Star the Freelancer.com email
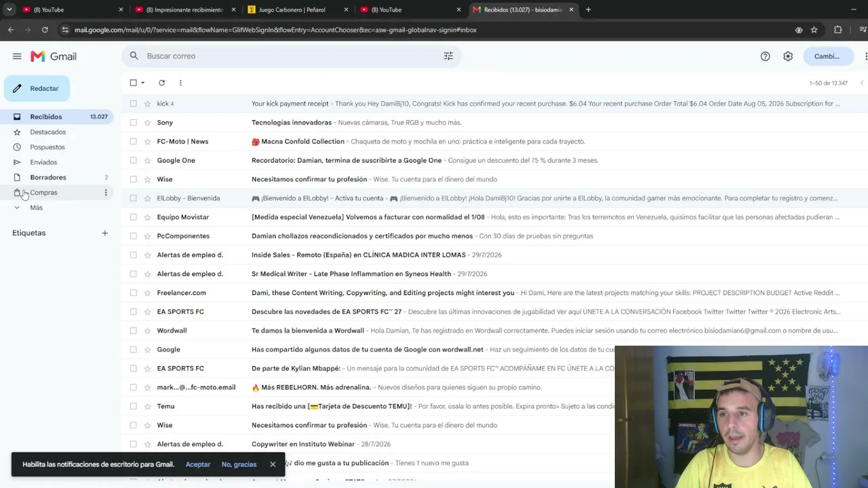Screen dimensions: 868x488 coord(147,293)
